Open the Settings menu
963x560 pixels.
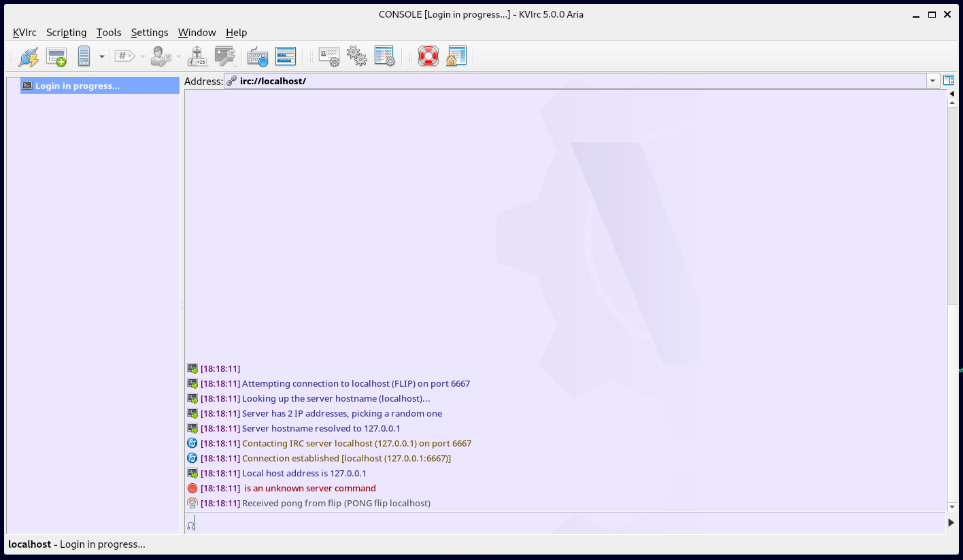150,33
